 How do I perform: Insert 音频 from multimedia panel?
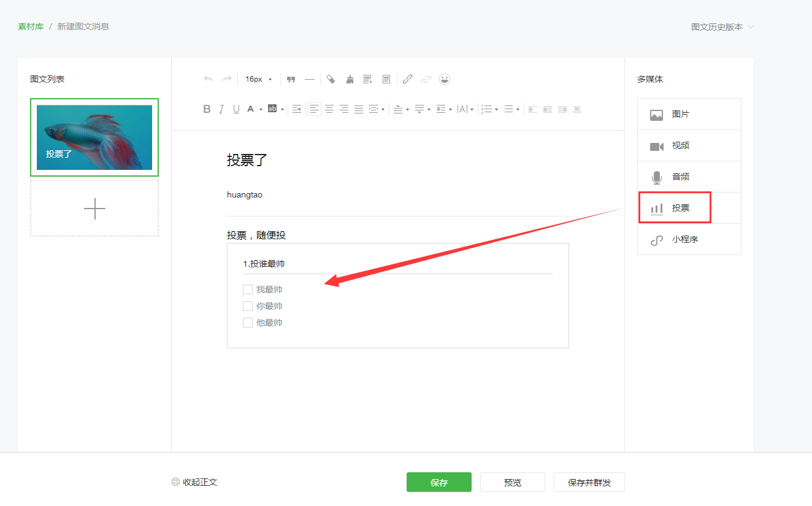coord(689,177)
